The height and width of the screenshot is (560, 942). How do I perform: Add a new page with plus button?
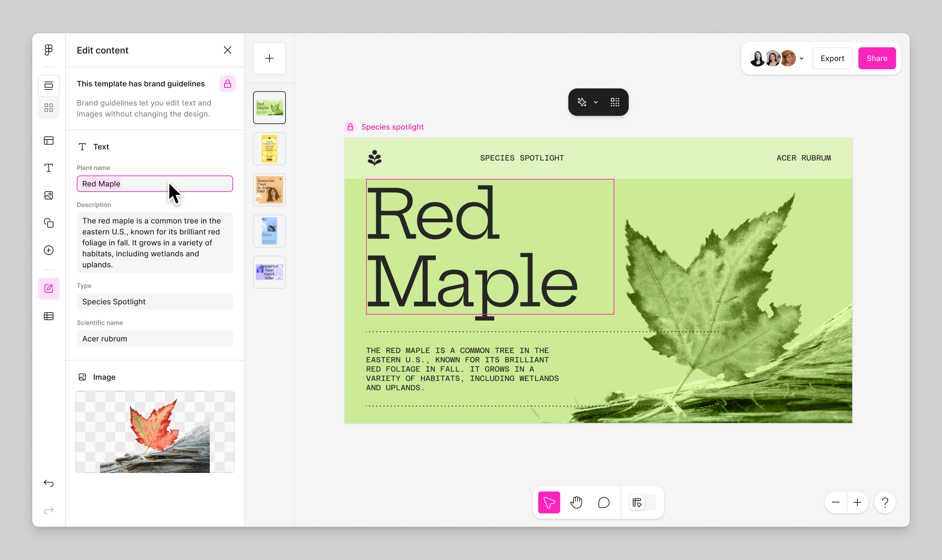(269, 59)
